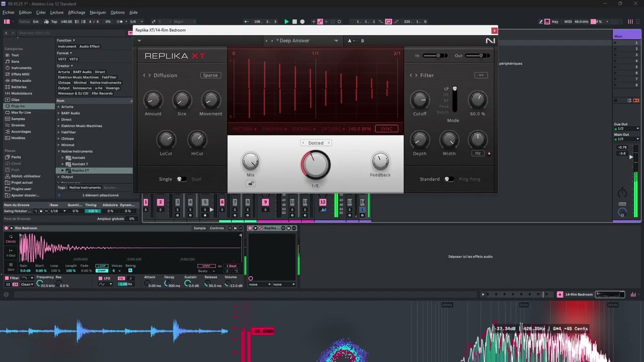Viewport: 644px width, 362px height.
Task: Select Clips category in browser
Action: 15,100
